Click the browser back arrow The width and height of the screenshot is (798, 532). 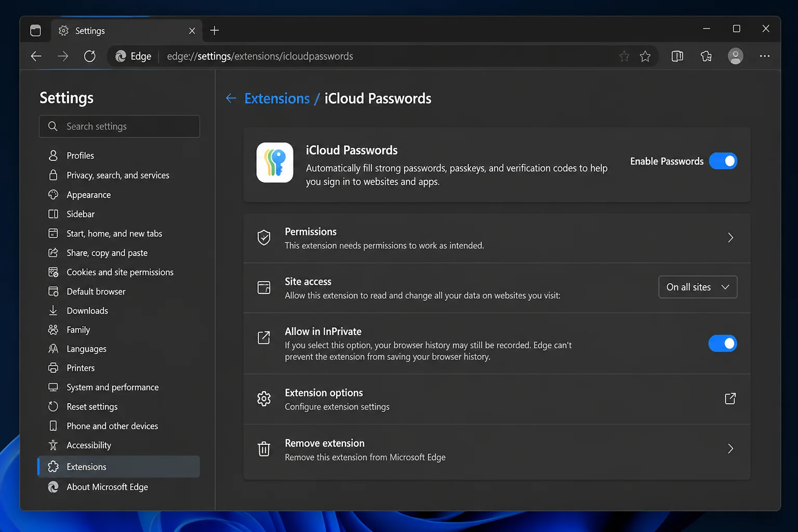[x=36, y=56]
